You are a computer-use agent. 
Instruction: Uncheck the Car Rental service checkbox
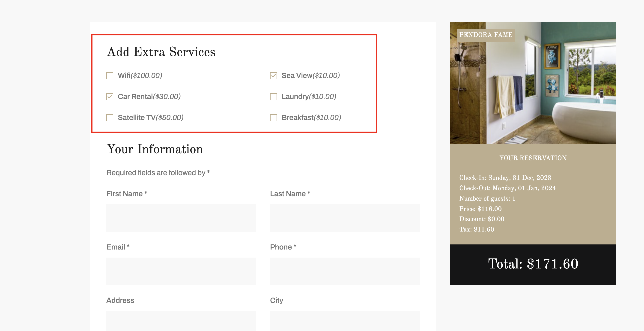tap(110, 96)
